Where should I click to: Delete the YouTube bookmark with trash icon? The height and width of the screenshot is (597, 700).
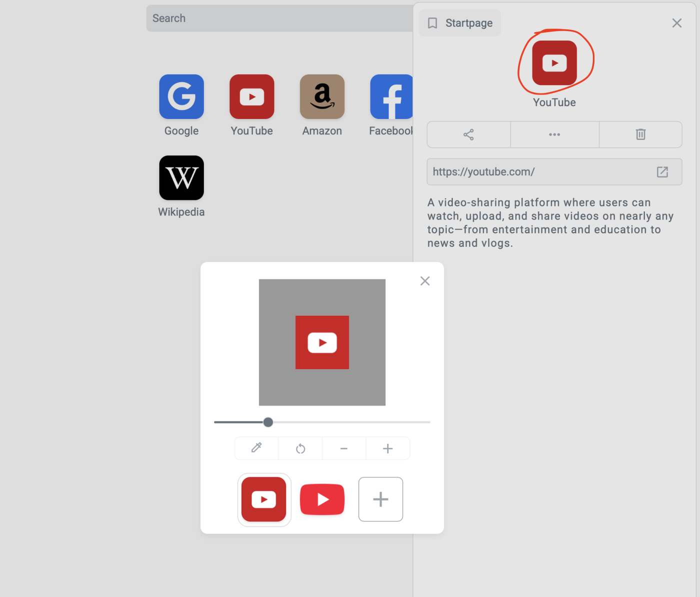640,134
